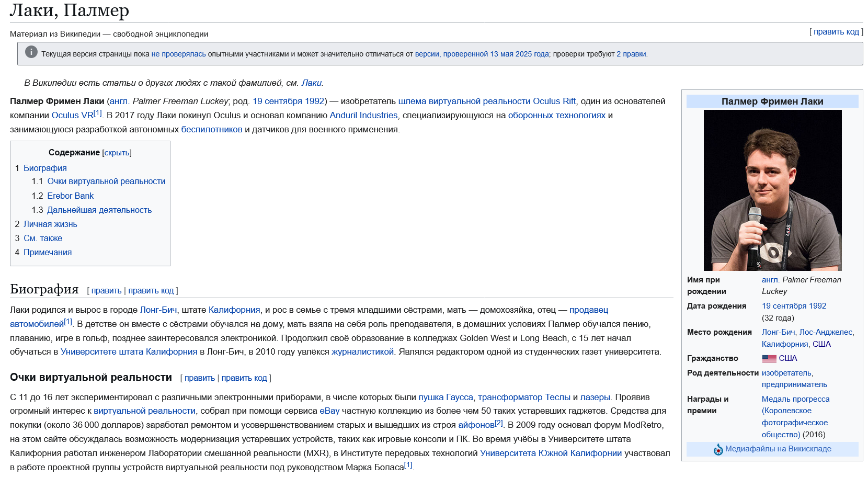Open оборонных технологиях link

click(x=556, y=115)
